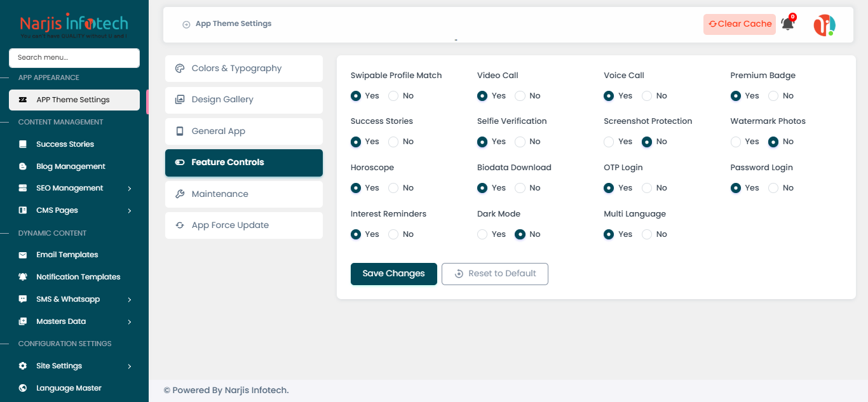Click the Masters Data icon
The width and height of the screenshot is (868, 402).
23,321
